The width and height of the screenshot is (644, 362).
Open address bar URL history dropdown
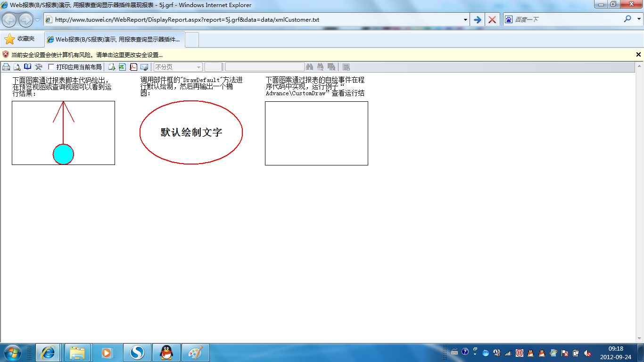coord(465,20)
